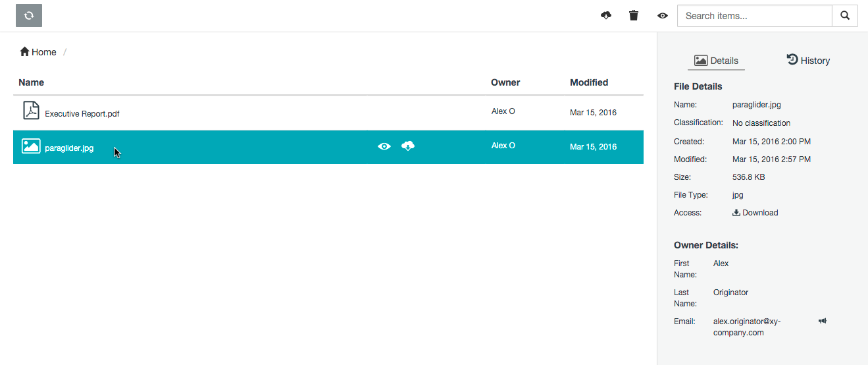Image resolution: width=868 pixels, height=365 pixels.
Task: Select the Executive Report.pdf file
Action: tap(82, 114)
